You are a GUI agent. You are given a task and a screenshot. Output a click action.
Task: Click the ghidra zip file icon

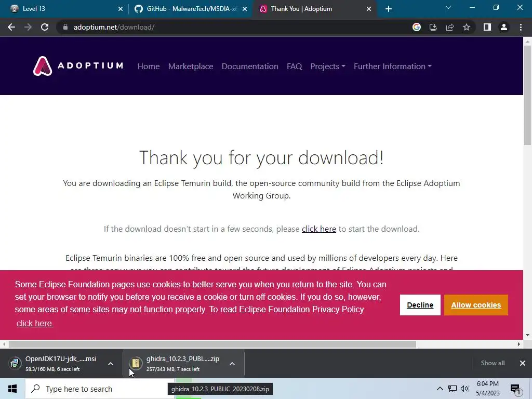pos(136,363)
